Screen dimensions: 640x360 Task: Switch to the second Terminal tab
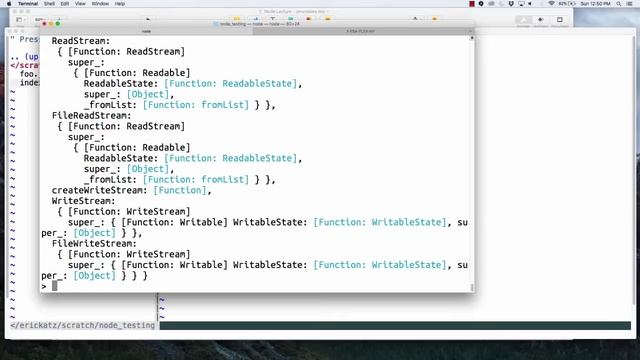(x=360, y=31)
